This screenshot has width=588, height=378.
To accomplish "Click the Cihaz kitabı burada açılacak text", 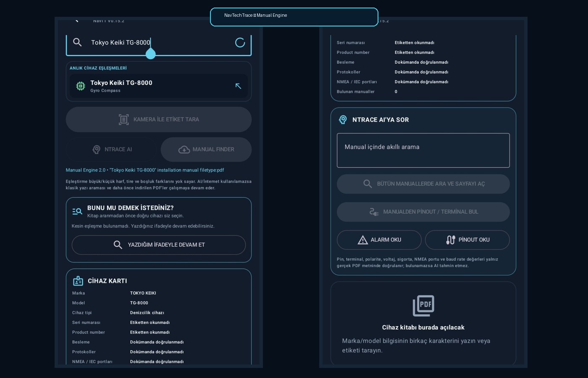I will (423, 328).
